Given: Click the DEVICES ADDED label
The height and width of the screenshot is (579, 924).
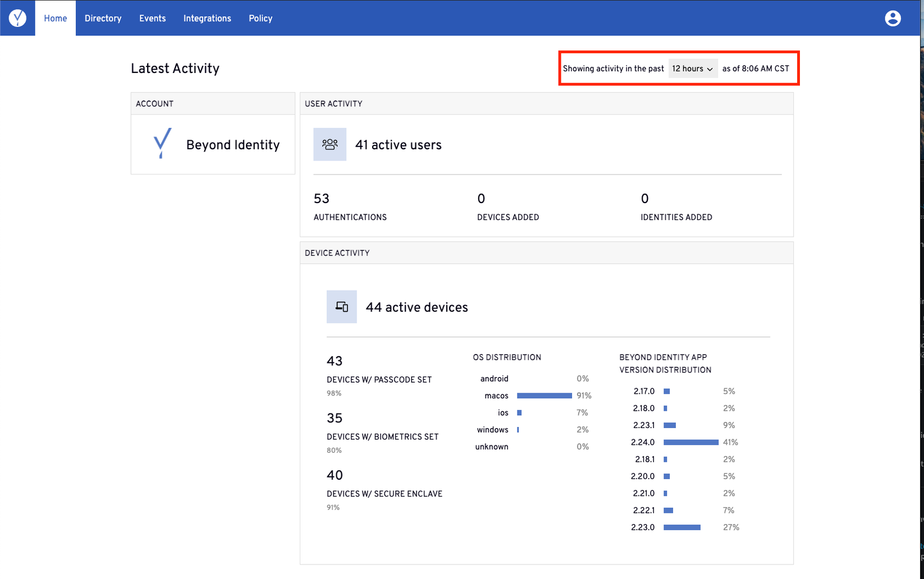Looking at the screenshot, I should (x=508, y=217).
